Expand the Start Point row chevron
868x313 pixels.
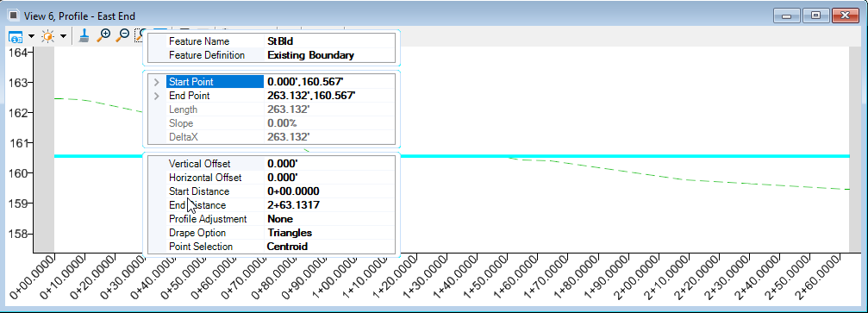click(157, 82)
